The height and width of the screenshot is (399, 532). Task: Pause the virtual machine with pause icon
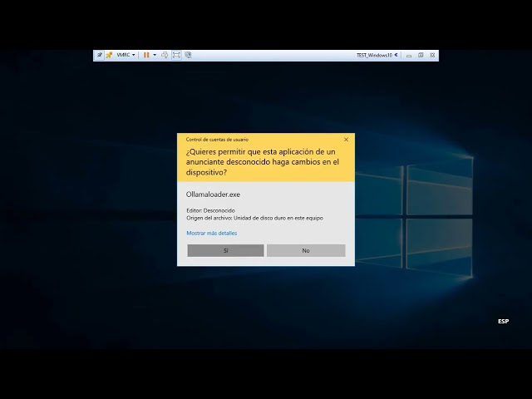click(146, 55)
